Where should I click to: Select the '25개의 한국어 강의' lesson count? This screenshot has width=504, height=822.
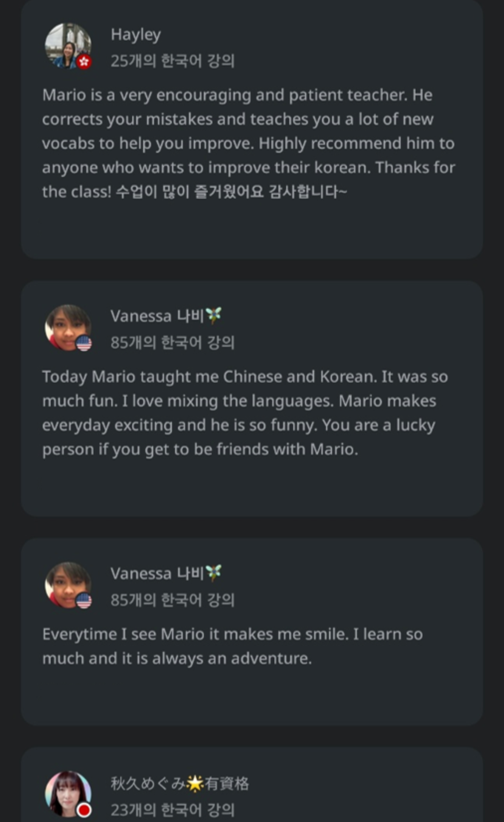click(x=172, y=61)
